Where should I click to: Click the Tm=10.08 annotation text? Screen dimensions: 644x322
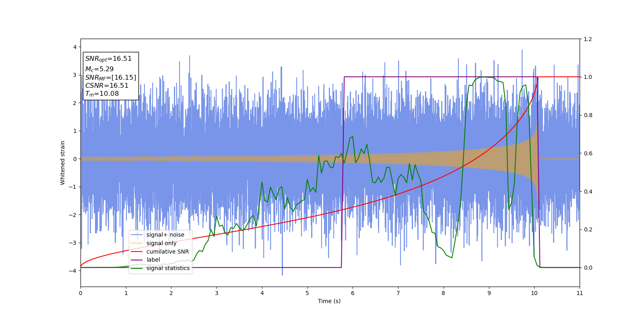point(102,94)
